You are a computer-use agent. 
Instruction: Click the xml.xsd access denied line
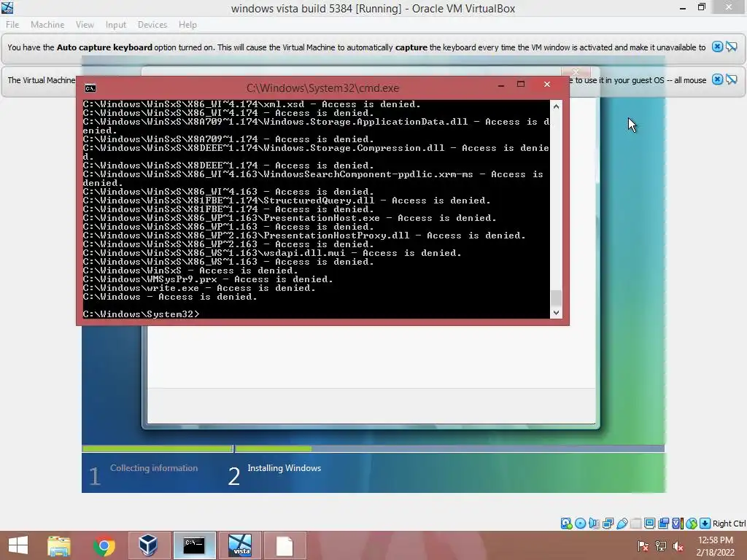tap(252, 104)
